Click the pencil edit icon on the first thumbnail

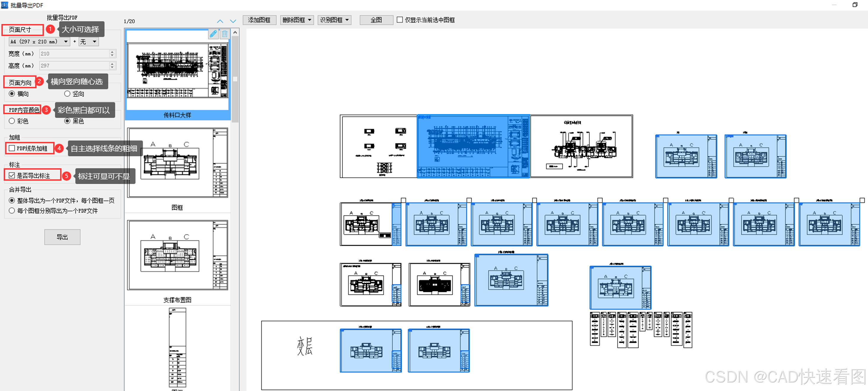pos(213,34)
